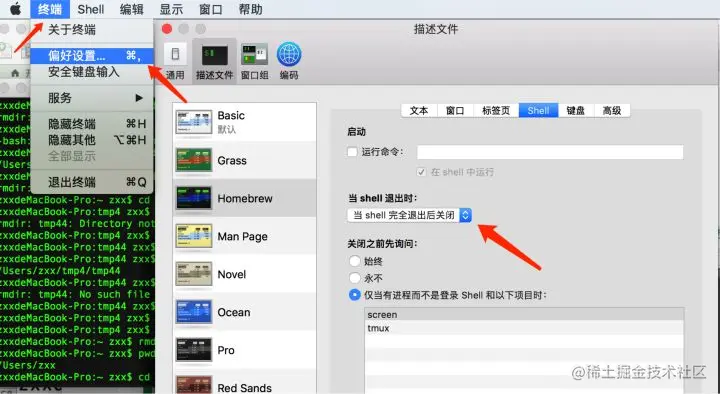
Task: Switch to the 高级 tab
Action: pyautogui.click(x=612, y=111)
